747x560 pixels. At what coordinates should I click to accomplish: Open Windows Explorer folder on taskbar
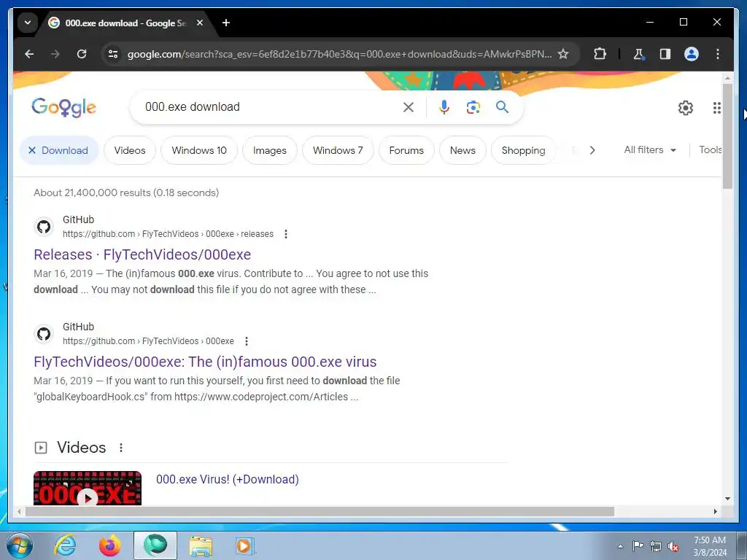(x=201, y=545)
